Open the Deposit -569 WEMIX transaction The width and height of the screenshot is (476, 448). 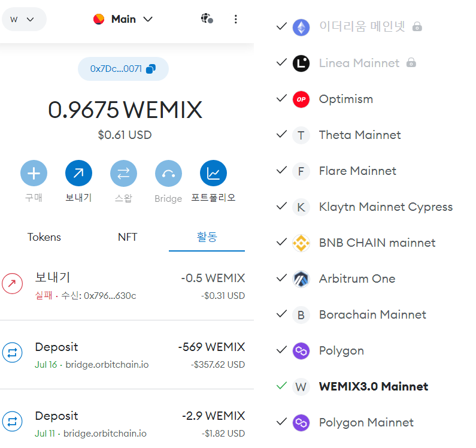tap(127, 355)
